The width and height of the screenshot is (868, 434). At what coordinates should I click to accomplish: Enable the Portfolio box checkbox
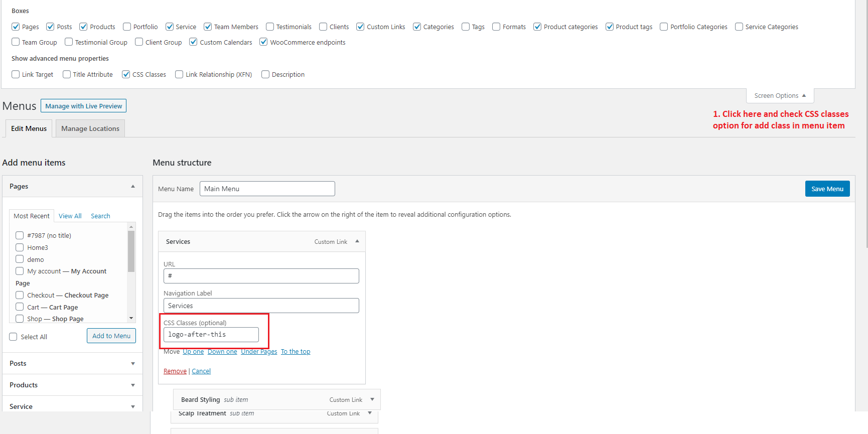click(127, 27)
